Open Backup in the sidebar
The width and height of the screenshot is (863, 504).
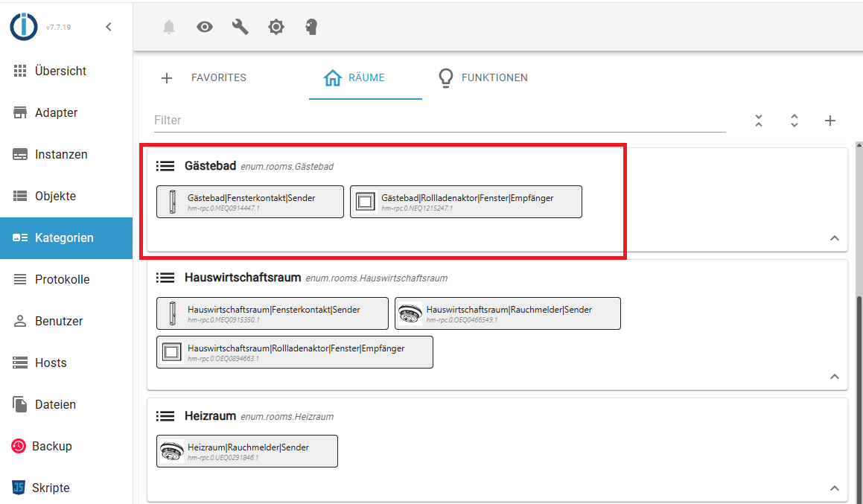coord(66,446)
